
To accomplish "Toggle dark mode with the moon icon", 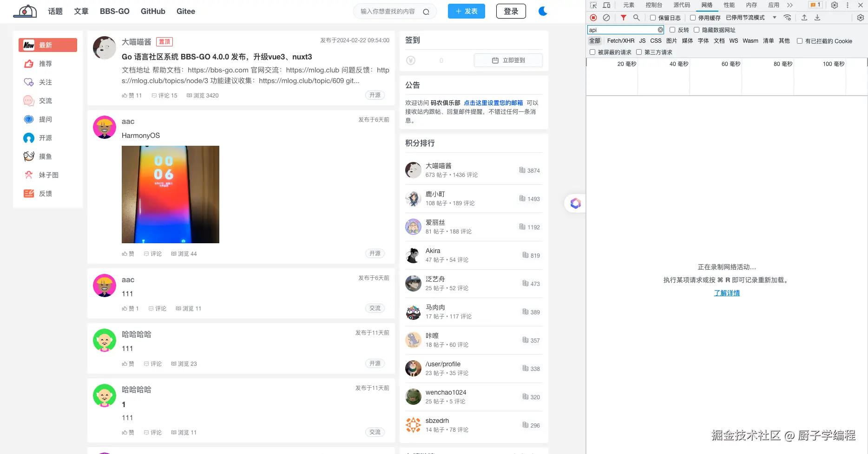I will pyautogui.click(x=543, y=11).
